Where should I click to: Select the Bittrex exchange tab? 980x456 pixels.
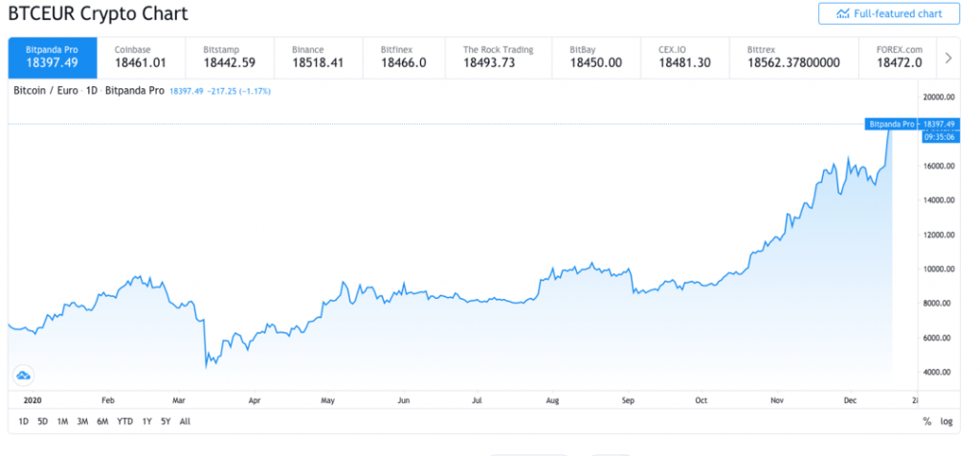[793, 57]
